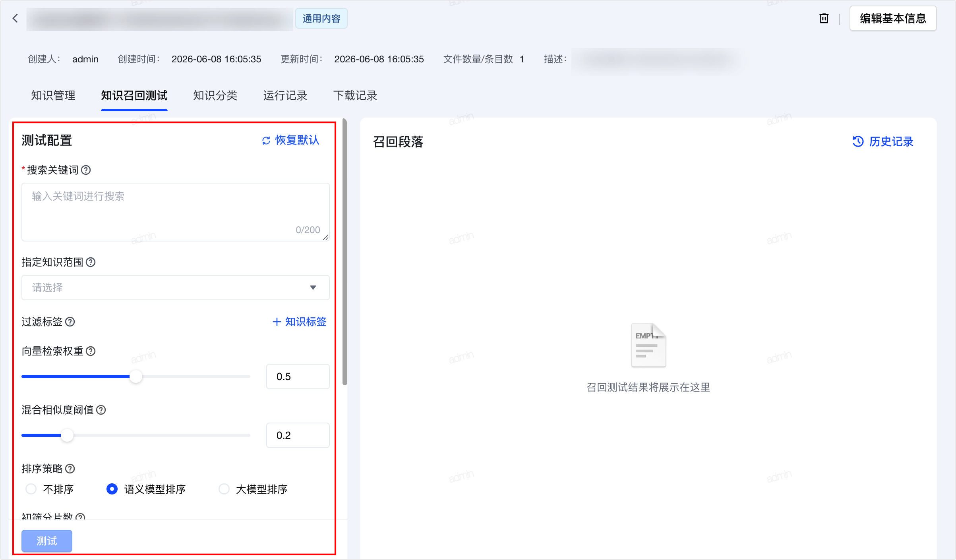Show help for 向量检索权重
The width and height of the screenshot is (956, 560).
tap(91, 351)
